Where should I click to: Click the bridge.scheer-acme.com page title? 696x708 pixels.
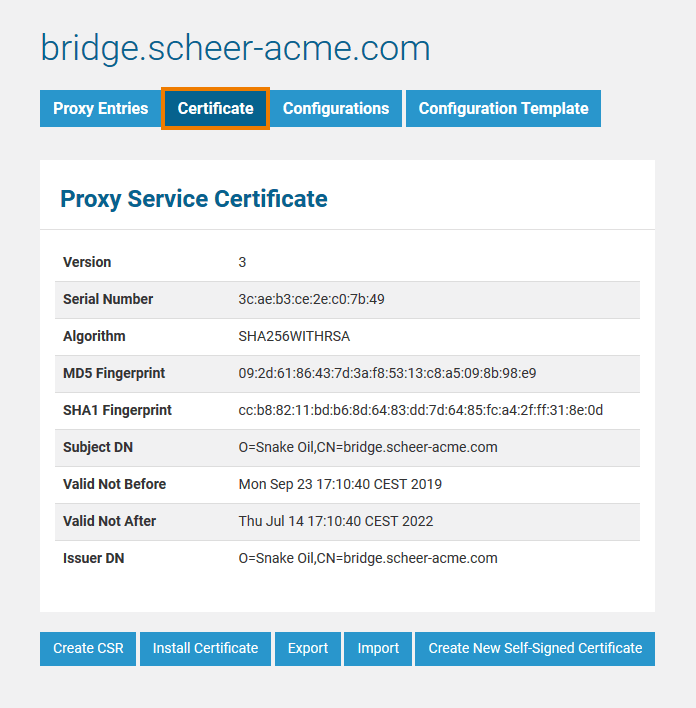pos(235,47)
